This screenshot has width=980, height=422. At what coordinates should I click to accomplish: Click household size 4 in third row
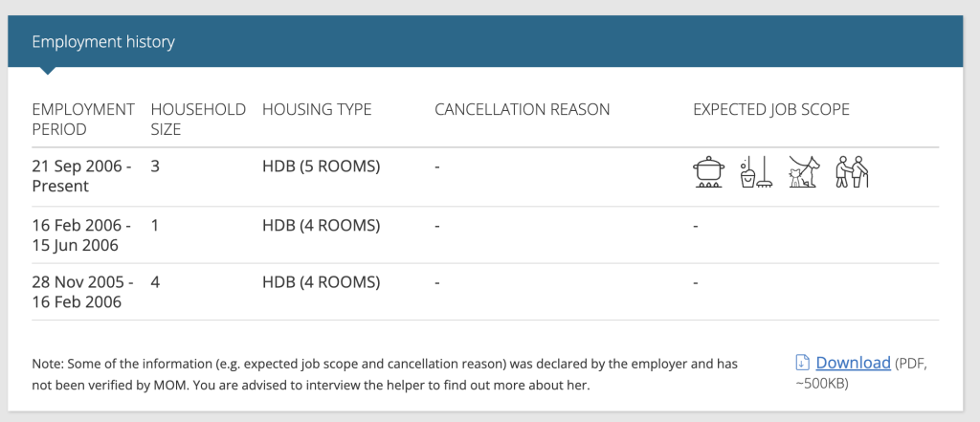[156, 282]
